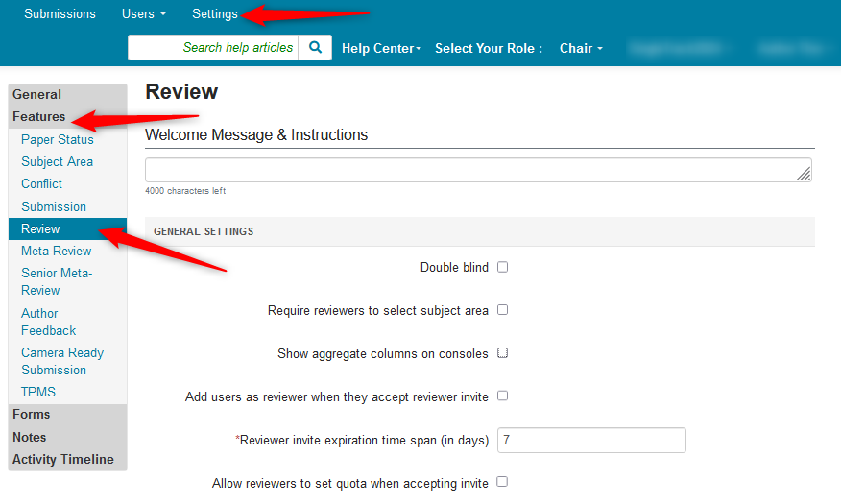Click the magnifying glass search button

315,48
